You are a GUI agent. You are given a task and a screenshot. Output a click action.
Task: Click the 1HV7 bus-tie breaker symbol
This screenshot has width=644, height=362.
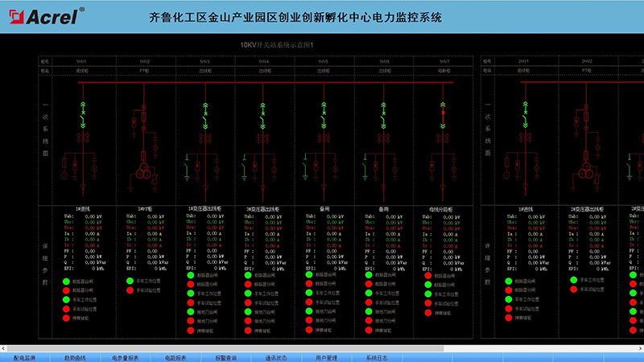pos(442,117)
